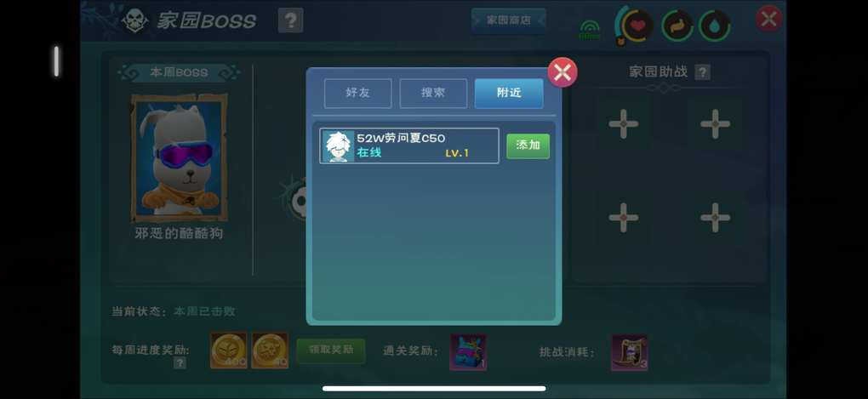Image resolution: width=868 pixels, height=399 pixels.
Task: Add helper in the bottom-right plus slot
Action: 715,217
